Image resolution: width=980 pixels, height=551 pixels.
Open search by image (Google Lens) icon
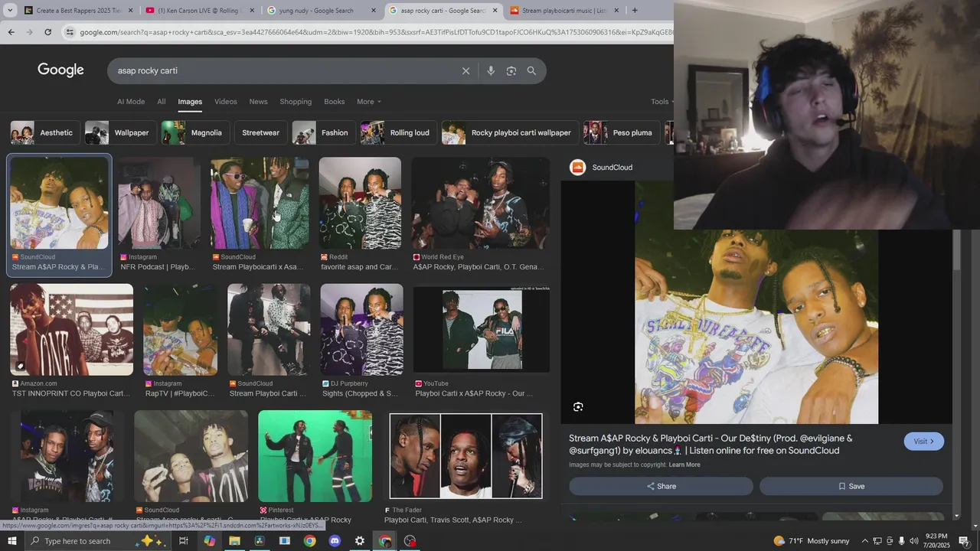tap(511, 71)
